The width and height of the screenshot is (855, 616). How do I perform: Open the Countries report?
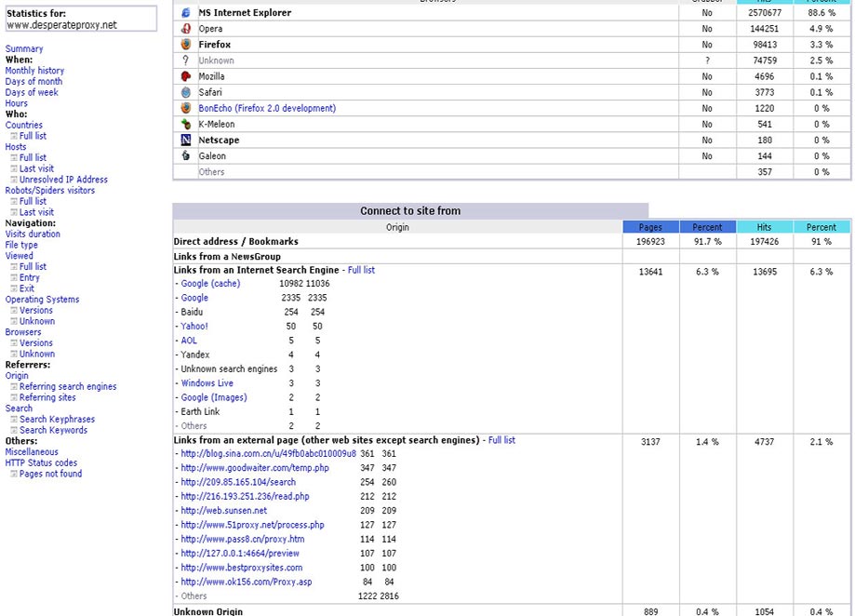[x=24, y=125]
